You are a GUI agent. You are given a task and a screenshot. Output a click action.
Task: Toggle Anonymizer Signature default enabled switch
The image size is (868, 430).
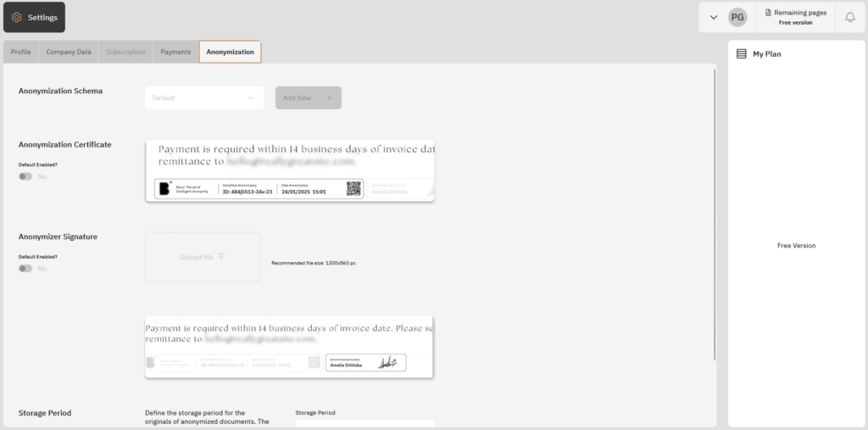[25, 268]
